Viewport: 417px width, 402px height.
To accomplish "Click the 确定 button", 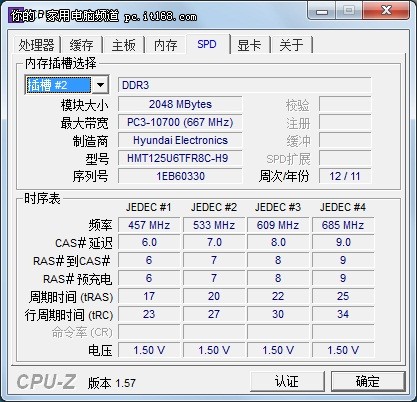I will pyautogui.click(x=368, y=381).
